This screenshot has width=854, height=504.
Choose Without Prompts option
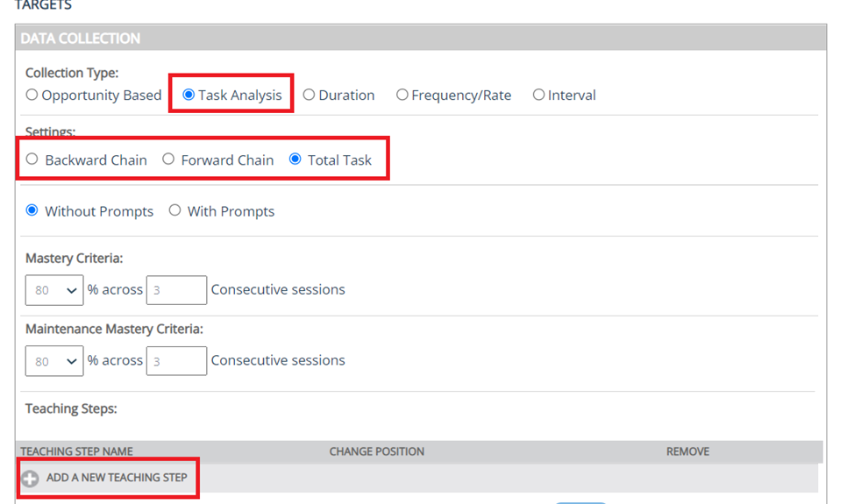tap(32, 211)
